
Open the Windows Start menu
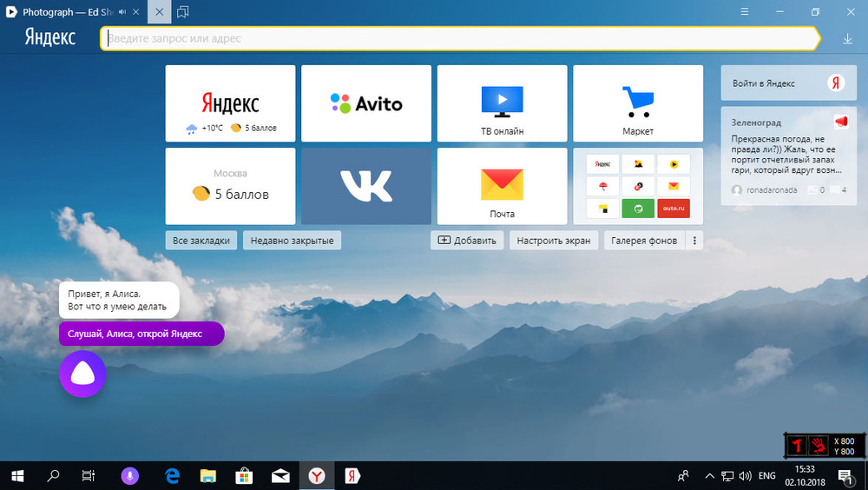tap(17, 475)
